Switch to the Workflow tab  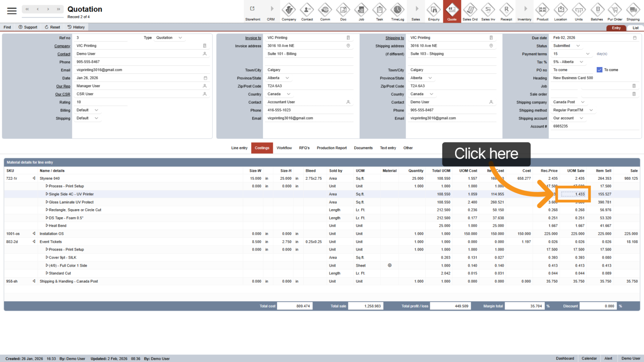(x=284, y=148)
